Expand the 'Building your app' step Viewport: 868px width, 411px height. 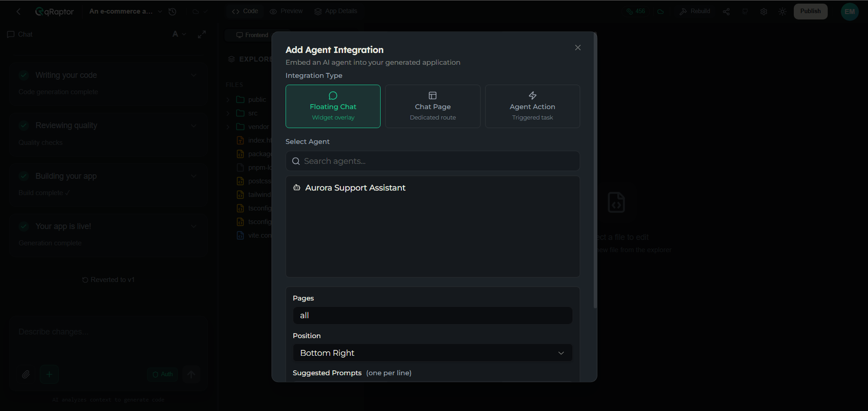coord(194,176)
